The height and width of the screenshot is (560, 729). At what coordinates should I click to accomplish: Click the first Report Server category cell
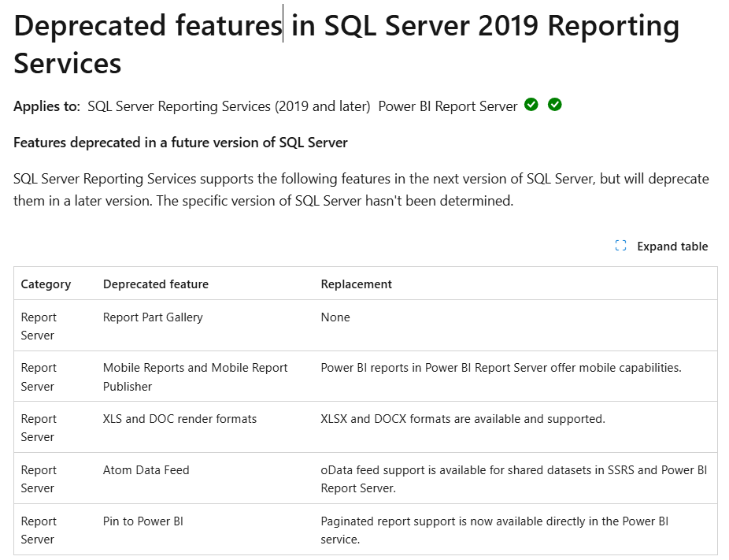(x=38, y=325)
